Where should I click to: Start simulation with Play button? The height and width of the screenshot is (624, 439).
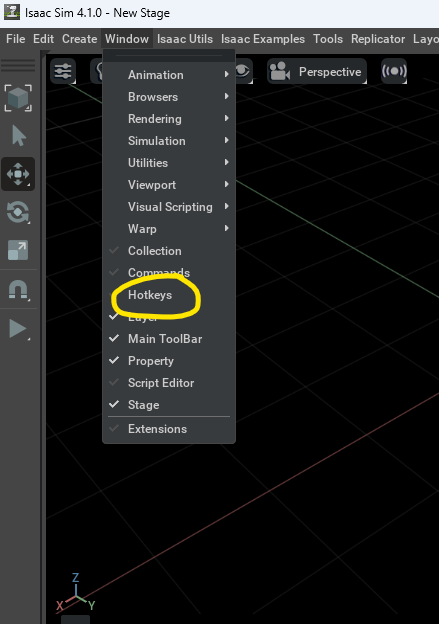pos(18,329)
